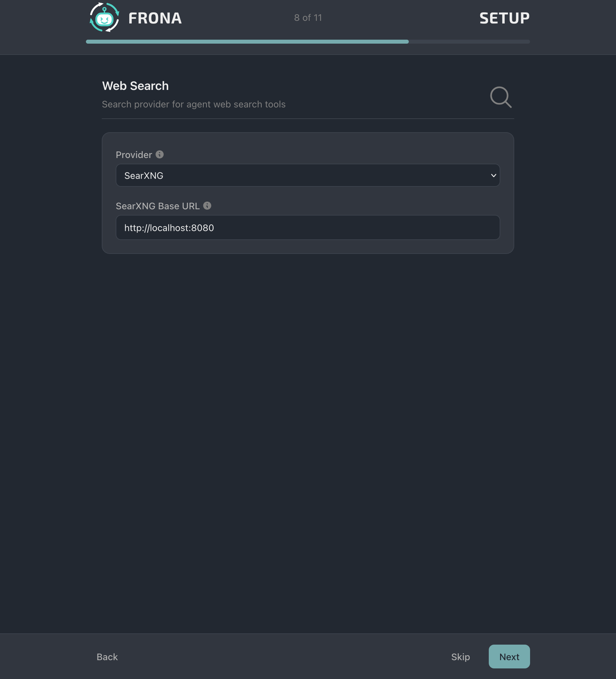Click the '8 of 11' step indicator
616x679 pixels.
coord(308,18)
